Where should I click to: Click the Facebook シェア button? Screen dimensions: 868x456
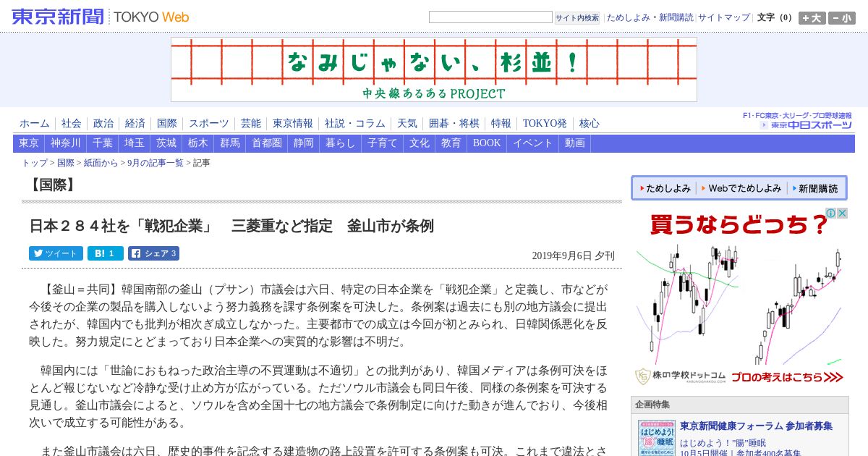153,253
